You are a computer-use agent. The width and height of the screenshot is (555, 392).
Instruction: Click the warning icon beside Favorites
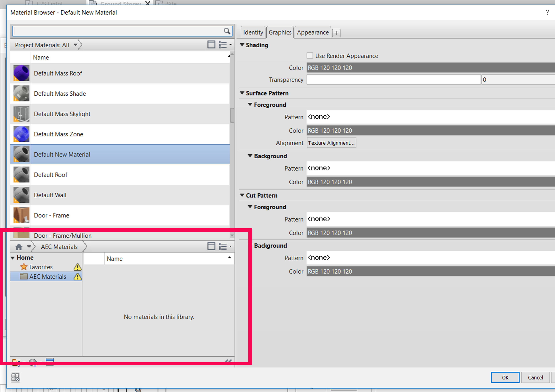77,267
